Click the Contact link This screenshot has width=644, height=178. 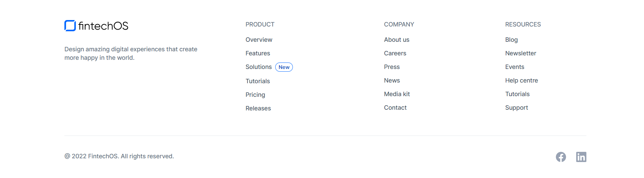coord(395,108)
